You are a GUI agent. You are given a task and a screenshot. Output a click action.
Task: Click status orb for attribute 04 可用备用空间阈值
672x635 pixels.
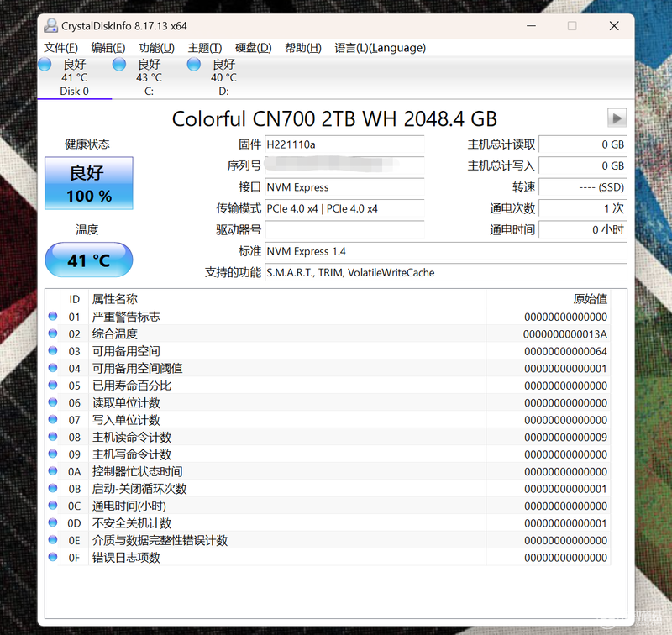pos(53,368)
